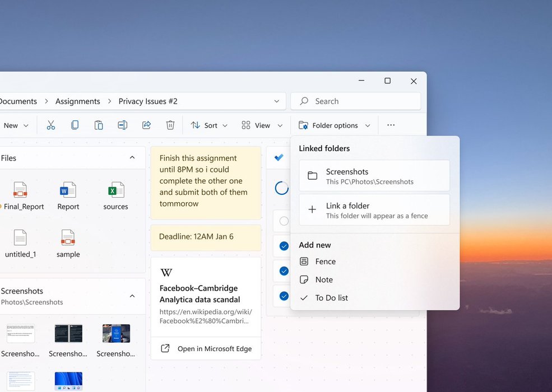Click the Cut scissors icon
552x392 pixels.
coord(51,125)
